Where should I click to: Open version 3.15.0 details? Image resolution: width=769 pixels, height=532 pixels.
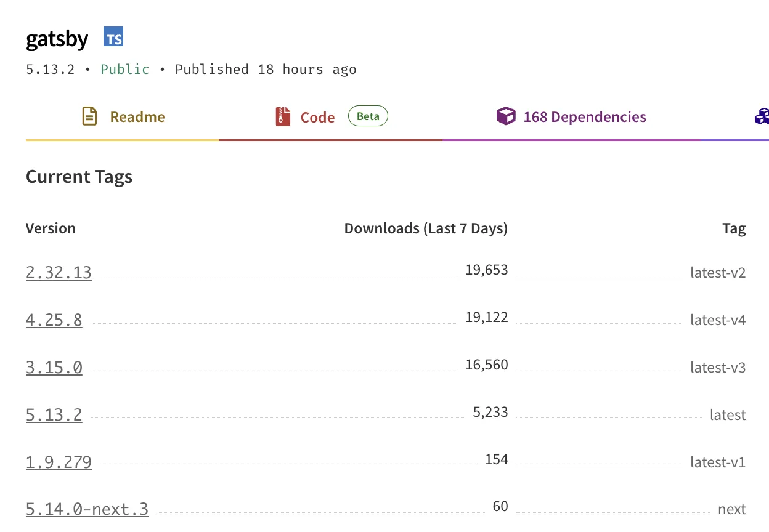(x=54, y=367)
